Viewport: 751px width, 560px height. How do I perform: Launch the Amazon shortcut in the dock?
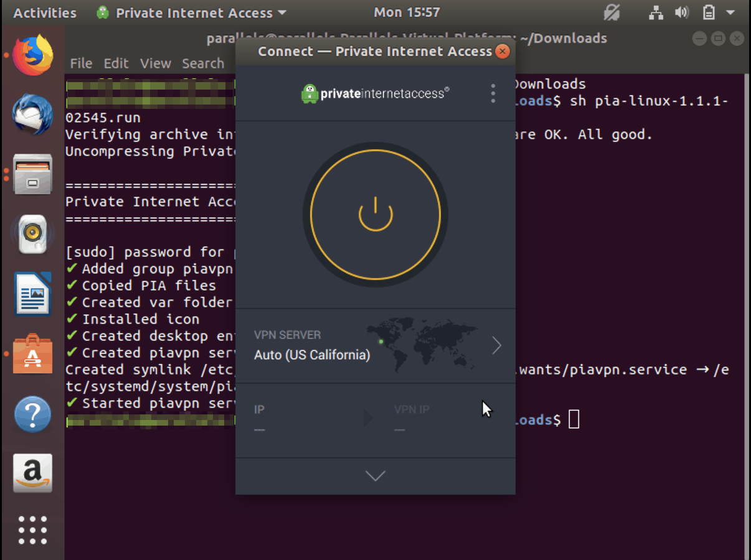tap(32, 474)
